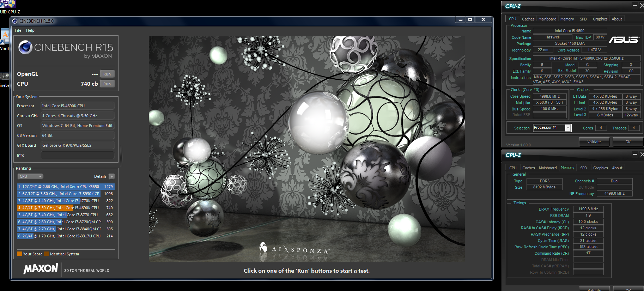The height and width of the screenshot is (291, 644).
Task: Switch to Mainboard tab in upper CPU-Z
Action: (547, 19)
